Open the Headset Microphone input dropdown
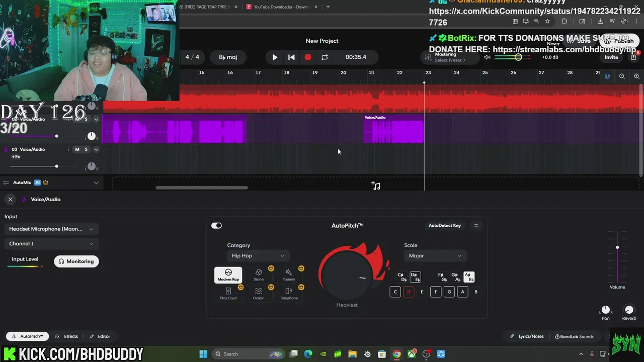 pyautogui.click(x=51, y=229)
